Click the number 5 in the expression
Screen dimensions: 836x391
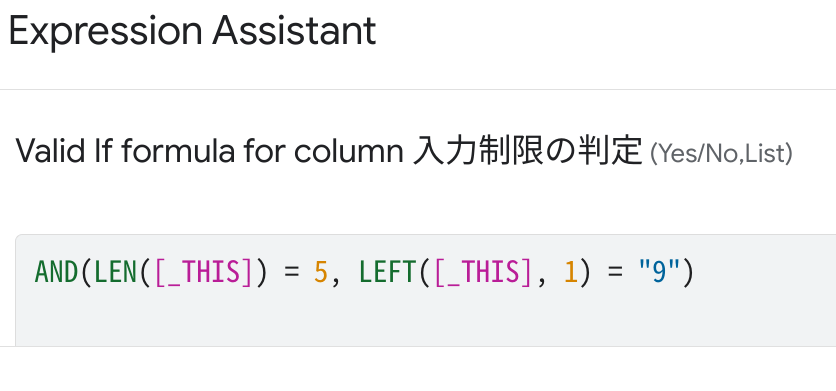[x=320, y=272]
